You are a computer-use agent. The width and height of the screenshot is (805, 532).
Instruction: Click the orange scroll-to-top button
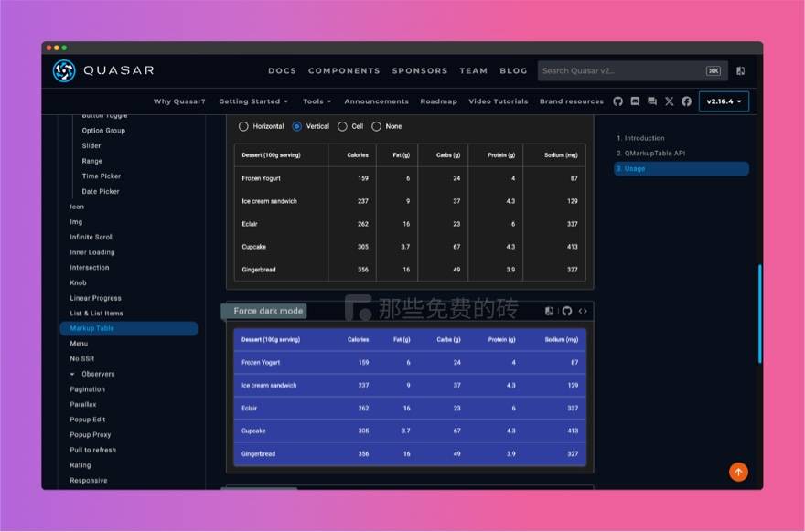[738, 472]
